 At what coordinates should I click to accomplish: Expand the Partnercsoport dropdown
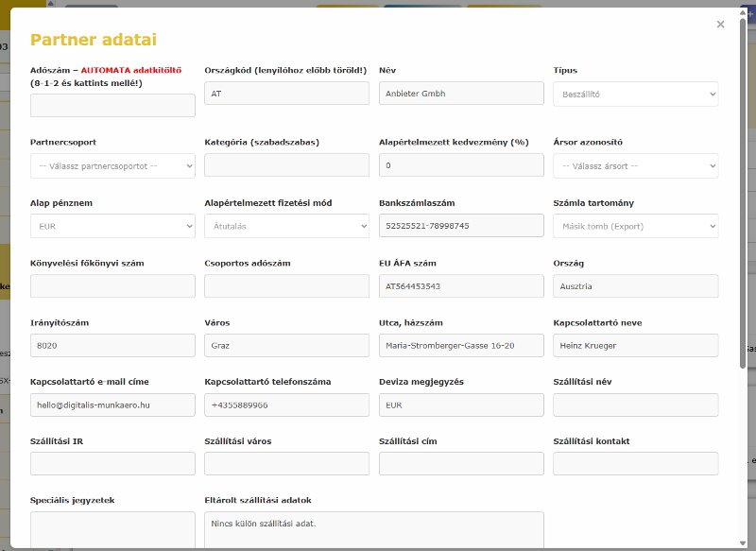pos(112,165)
